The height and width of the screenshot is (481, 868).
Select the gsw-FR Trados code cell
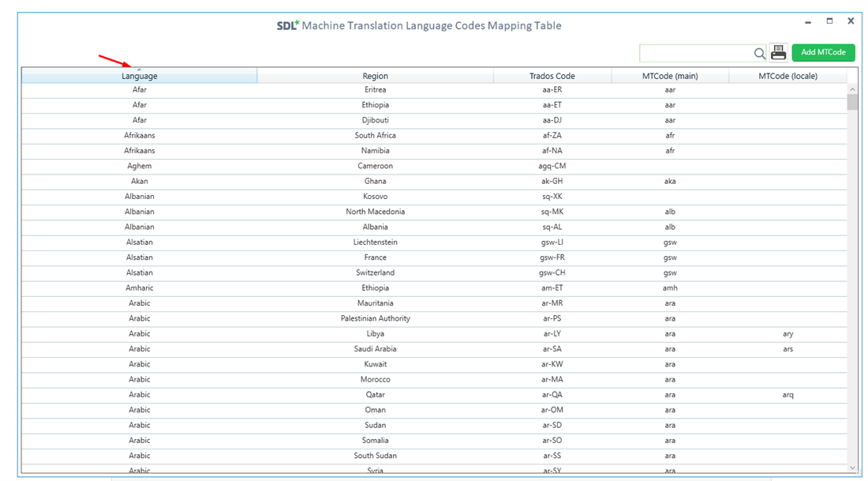(552, 257)
